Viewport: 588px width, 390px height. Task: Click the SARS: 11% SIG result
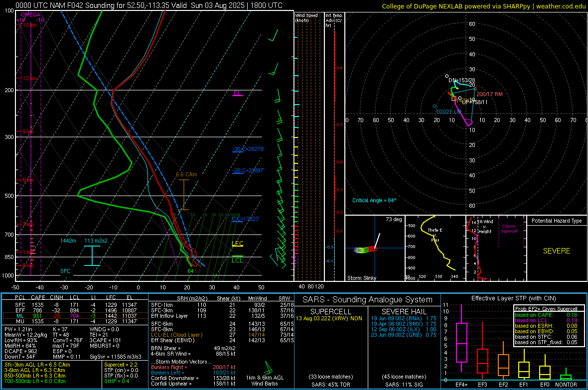coord(404,385)
